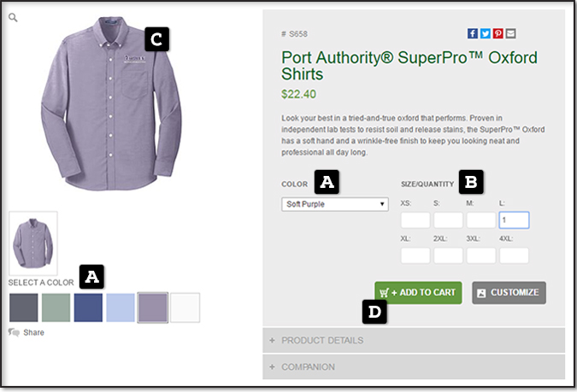577x392 pixels.
Task: Pick the navy blue color swatch
Action: pyautogui.click(x=88, y=307)
